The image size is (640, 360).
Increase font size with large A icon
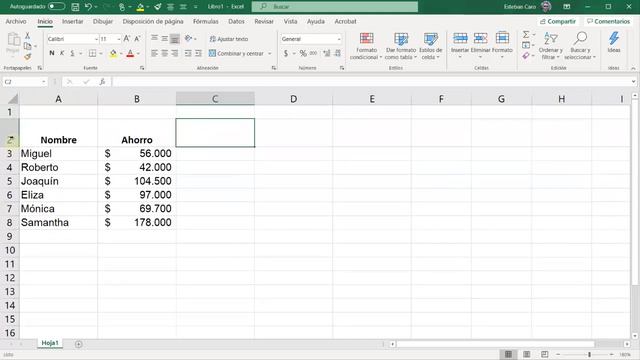click(x=127, y=39)
